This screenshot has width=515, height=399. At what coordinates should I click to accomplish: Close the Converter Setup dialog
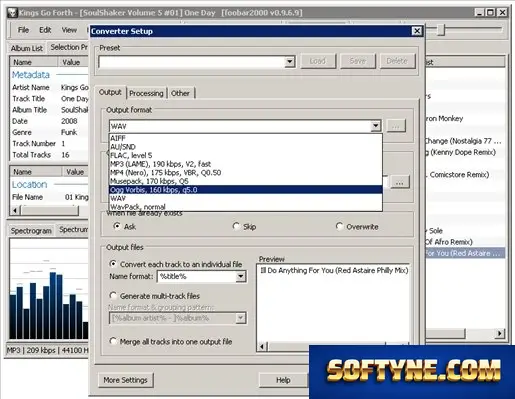[x=417, y=31]
